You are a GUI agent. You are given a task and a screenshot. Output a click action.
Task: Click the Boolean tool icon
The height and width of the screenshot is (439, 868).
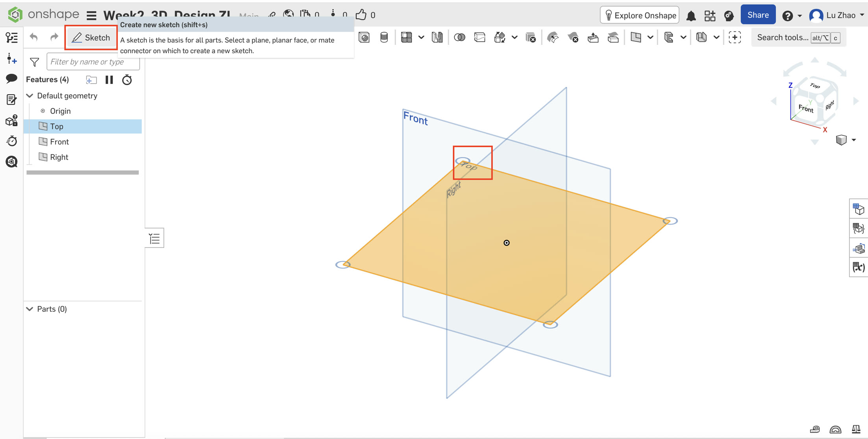click(x=459, y=37)
